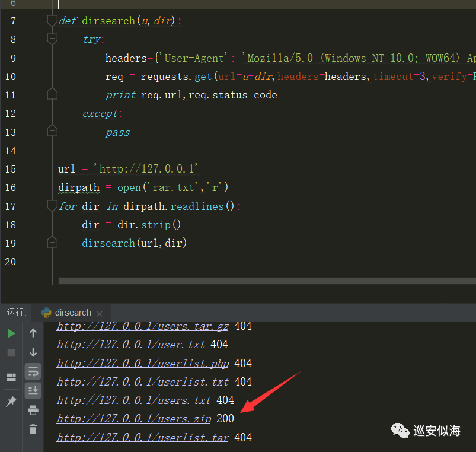This screenshot has height=452, width=476.
Task: Open the userlist.txt result link
Action: [x=143, y=382]
